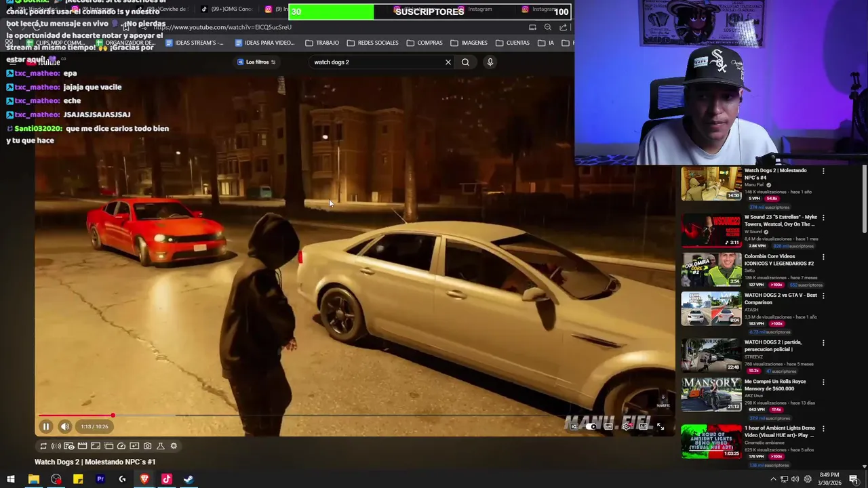868x488 pixels.
Task: Open TikTok app from taskbar
Action: pos(166,479)
